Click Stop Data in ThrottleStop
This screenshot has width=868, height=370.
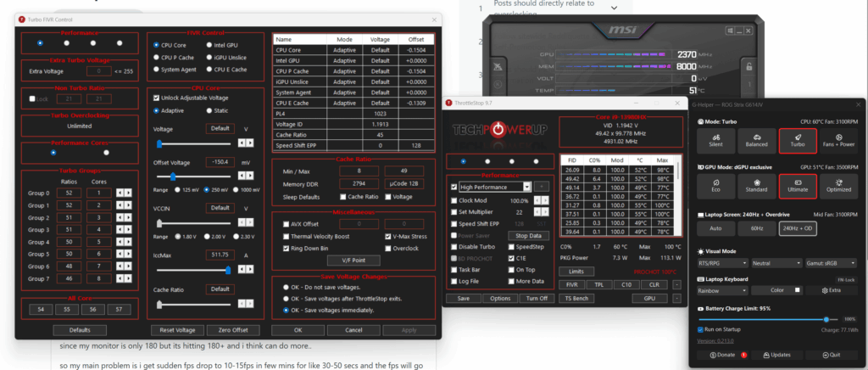(x=529, y=235)
